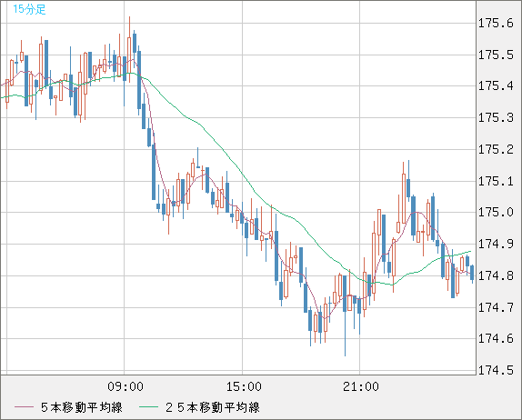Click the 175.3 price axis label
The height and width of the screenshot is (420, 522).
pyautogui.click(x=496, y=118)
